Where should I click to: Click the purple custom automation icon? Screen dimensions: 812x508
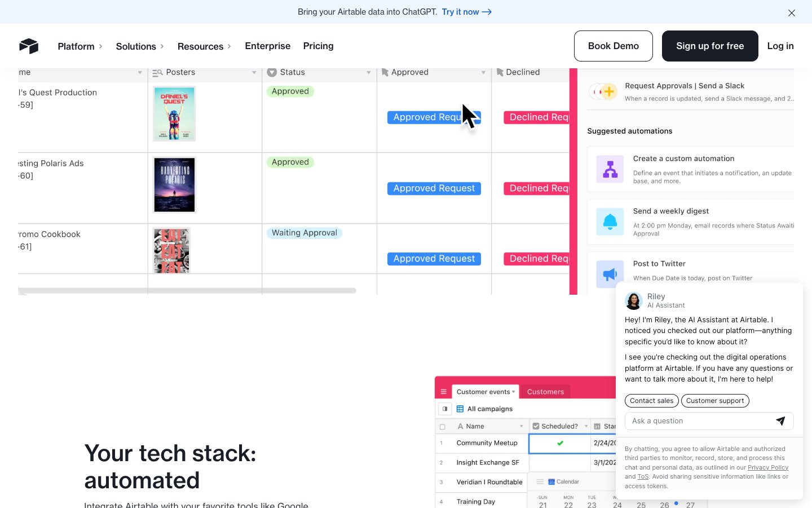610,169
